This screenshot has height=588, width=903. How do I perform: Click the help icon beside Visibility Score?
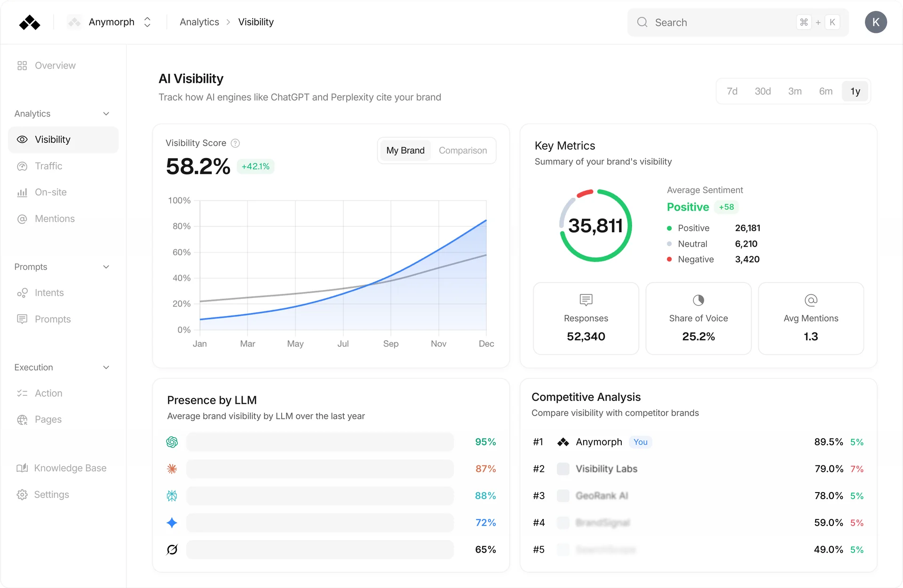point(235,143)
